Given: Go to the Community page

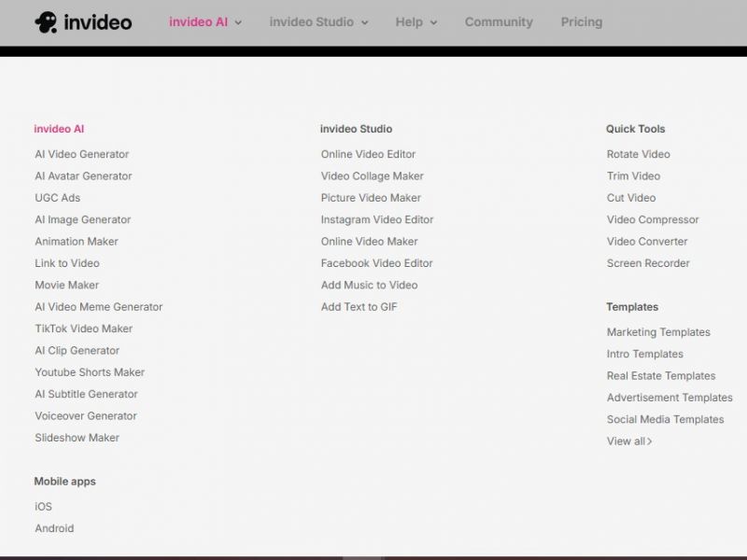Looking at the screenshot, I should 499,21.
